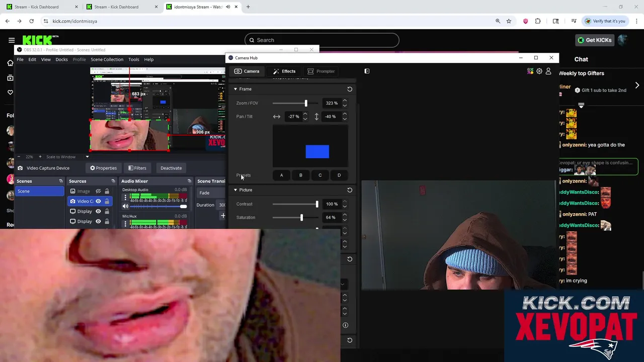
Task: Open the Kick sidebar hamburger menu
Action: click(11, 40)
